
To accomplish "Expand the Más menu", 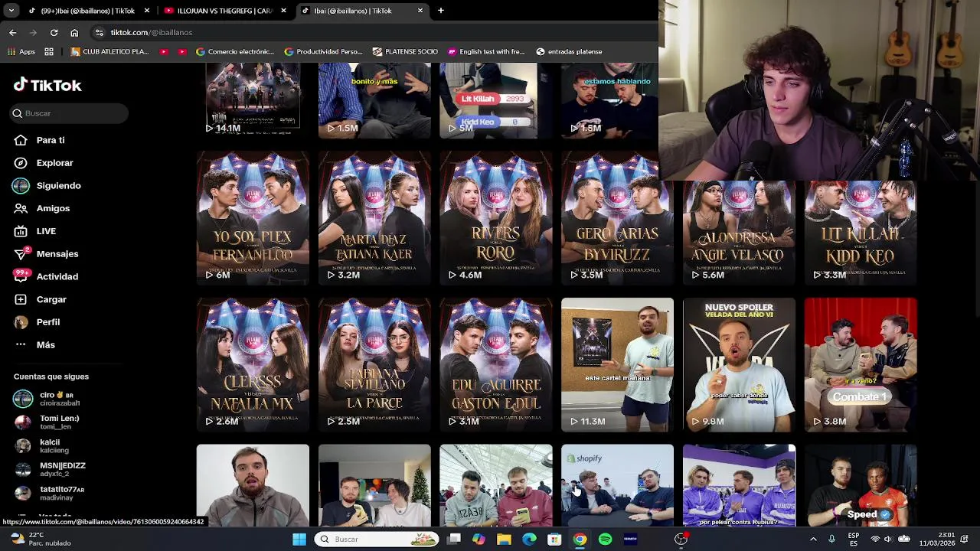I will point(46,345).
